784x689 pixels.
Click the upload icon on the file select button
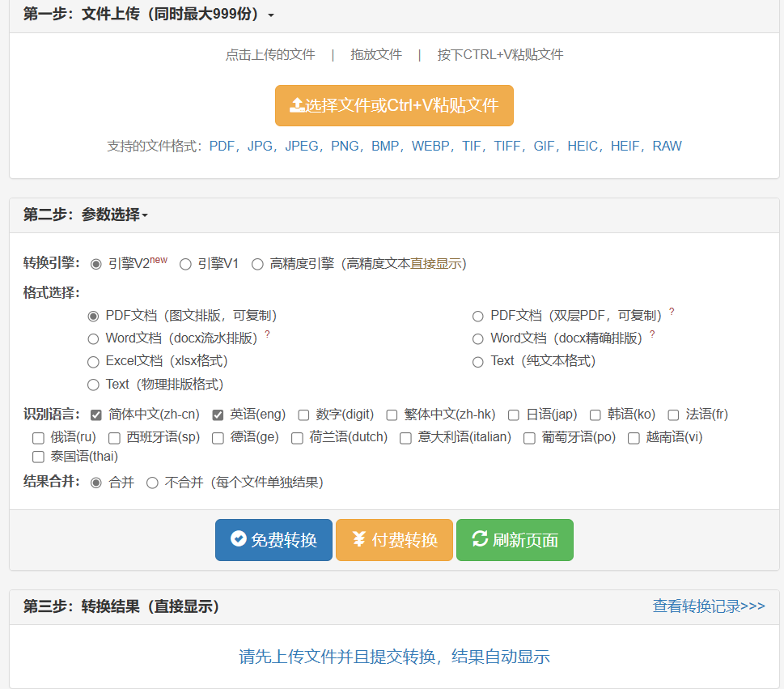point(297,104)
